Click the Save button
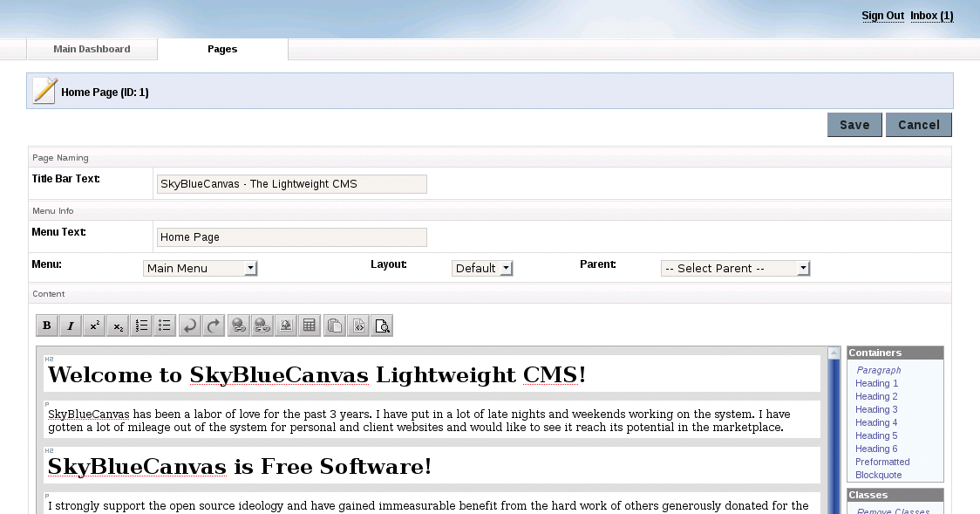The width and height of the screenshot is (980, 514). [854, 125]
